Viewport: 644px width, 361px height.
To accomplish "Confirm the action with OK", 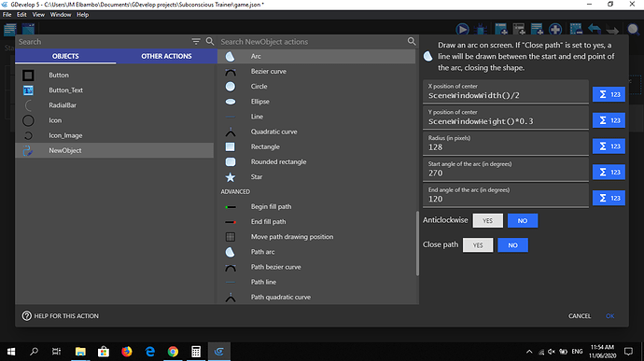I will click(x=609, y=316).
